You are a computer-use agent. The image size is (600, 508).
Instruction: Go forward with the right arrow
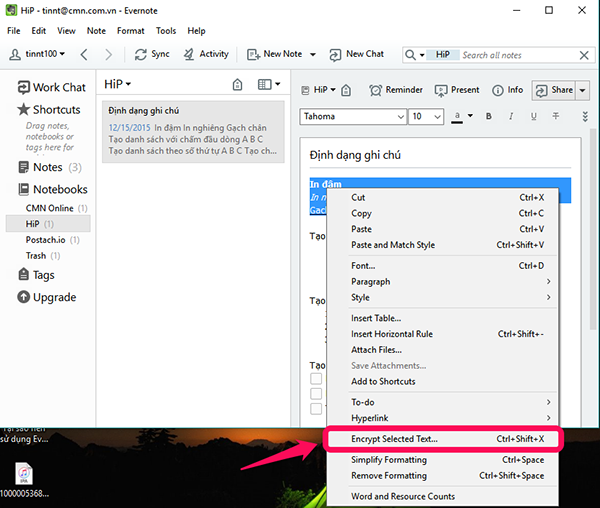[109, 55]
